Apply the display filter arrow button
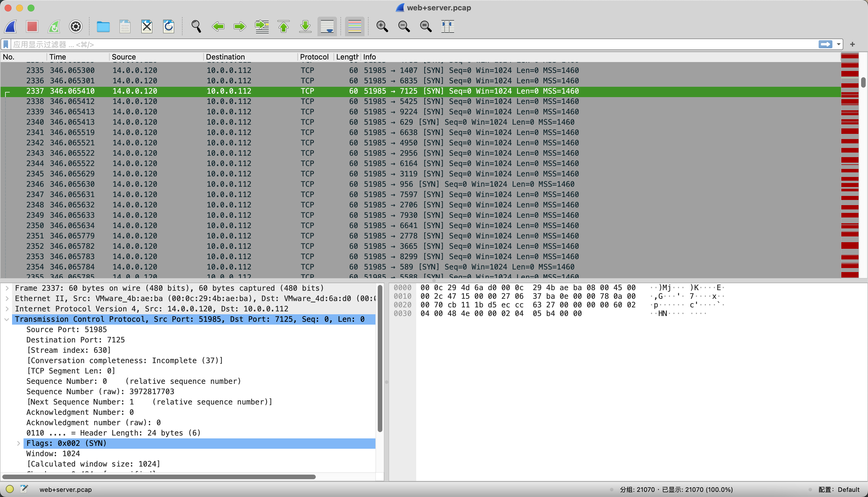The height and width of the screenshot is (497, 868). coord(825,44)
